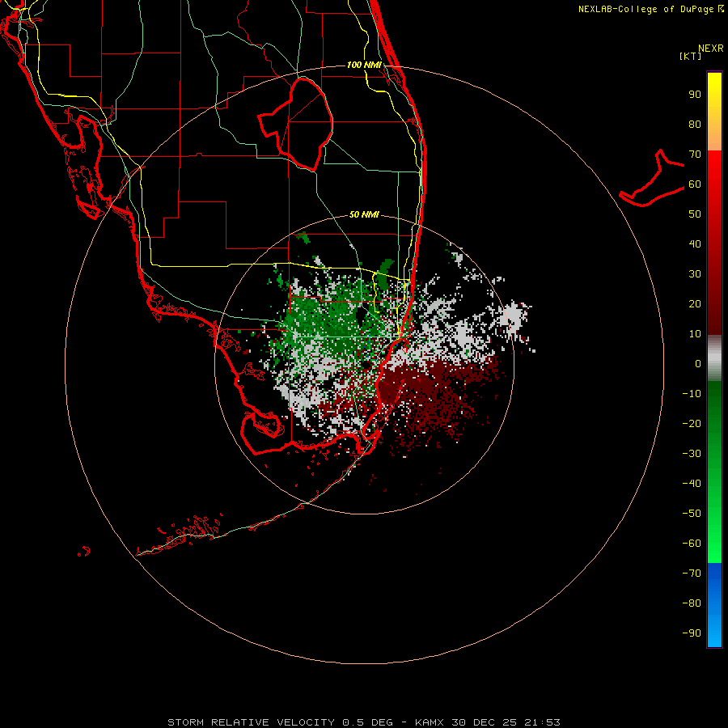Click STORM RELATIVE VELOCITY in the footer caption

(251, 722)
